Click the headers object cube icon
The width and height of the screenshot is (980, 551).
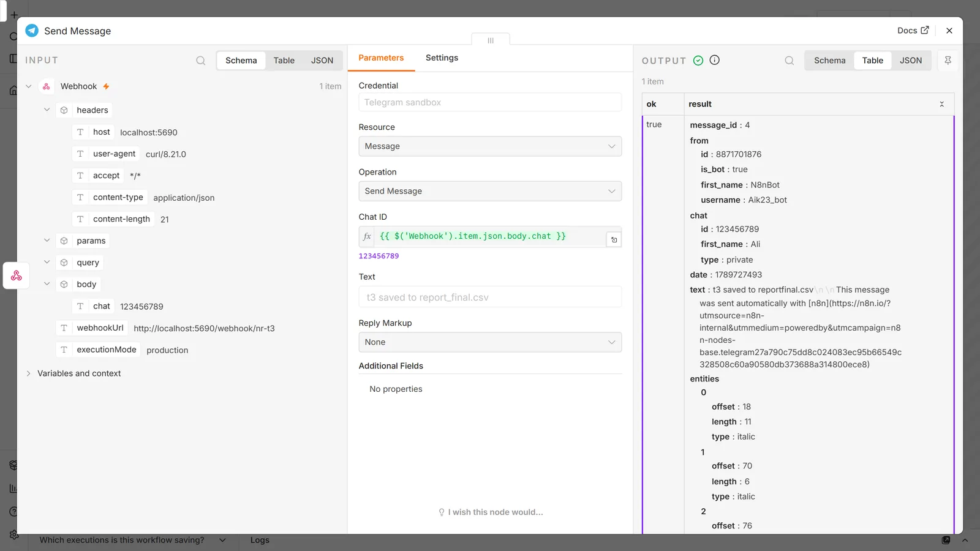[x=64, y=110]
